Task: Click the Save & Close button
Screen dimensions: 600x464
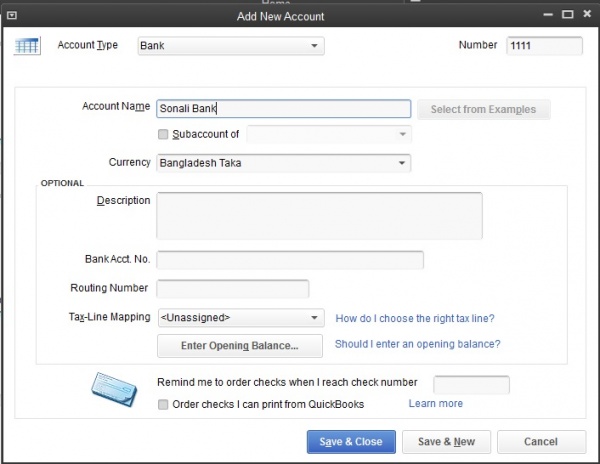Action: 351,441
